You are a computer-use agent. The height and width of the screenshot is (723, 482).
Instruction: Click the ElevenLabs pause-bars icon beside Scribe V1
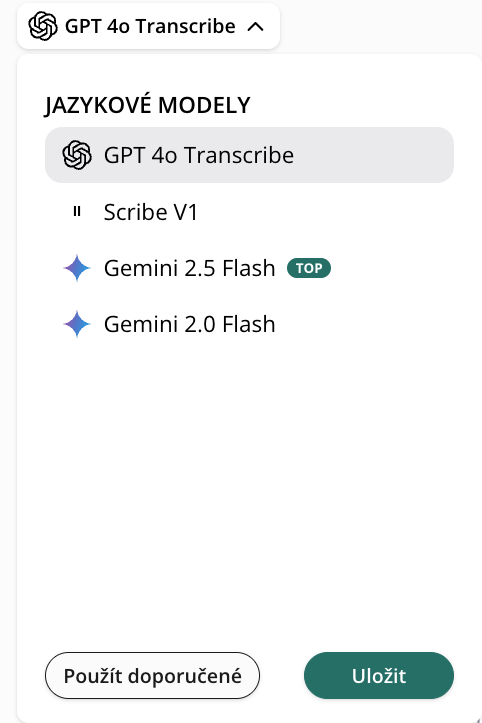[77, 212]
